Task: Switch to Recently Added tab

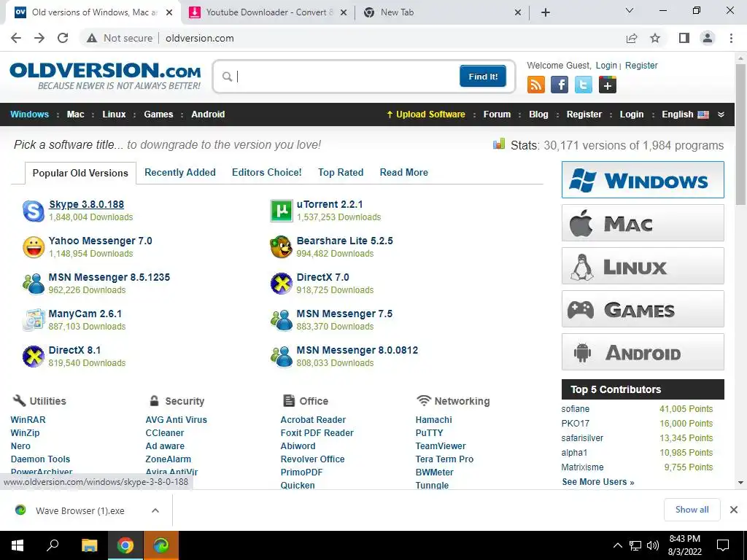Action: pos(180,172)
